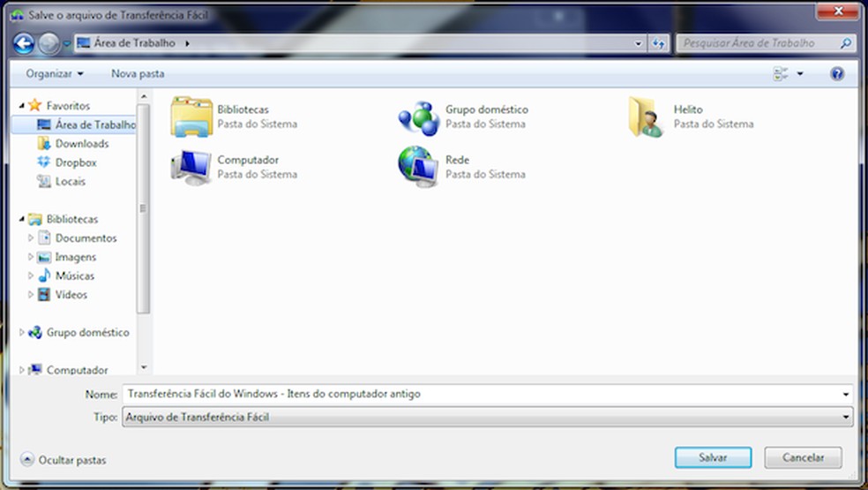
Task: Expand Grupo doméstico in the navigation pane
Action: pos(21,332)
